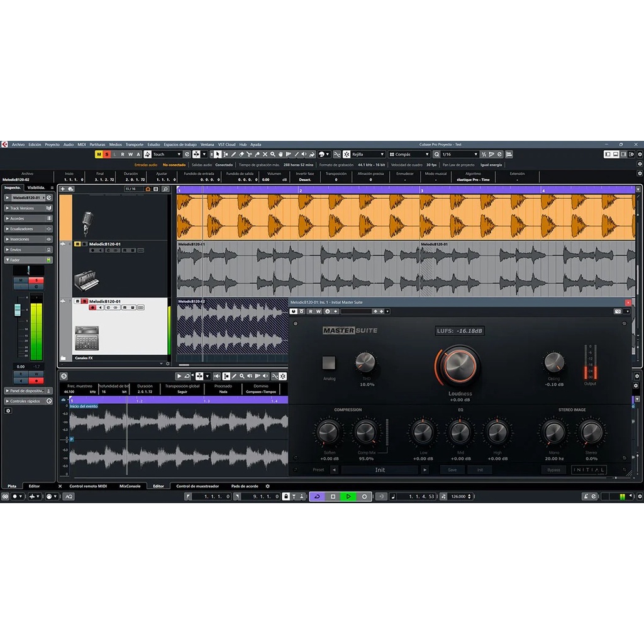Viewport: 644px width, 644px height.
Task: Activate the purple Cycle loop button
Action: coord(317,496)
